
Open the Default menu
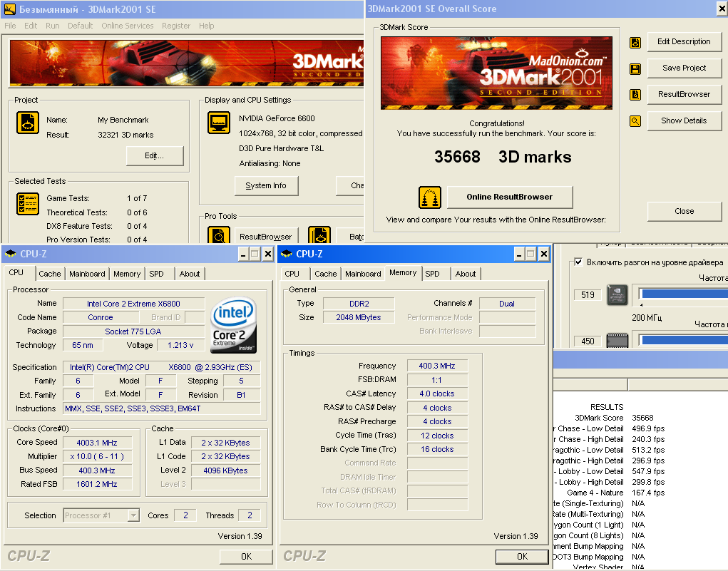81,26
